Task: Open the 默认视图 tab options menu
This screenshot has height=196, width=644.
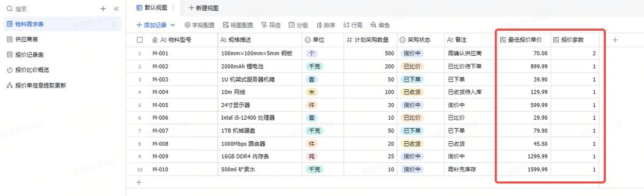Action: [173, 8]
